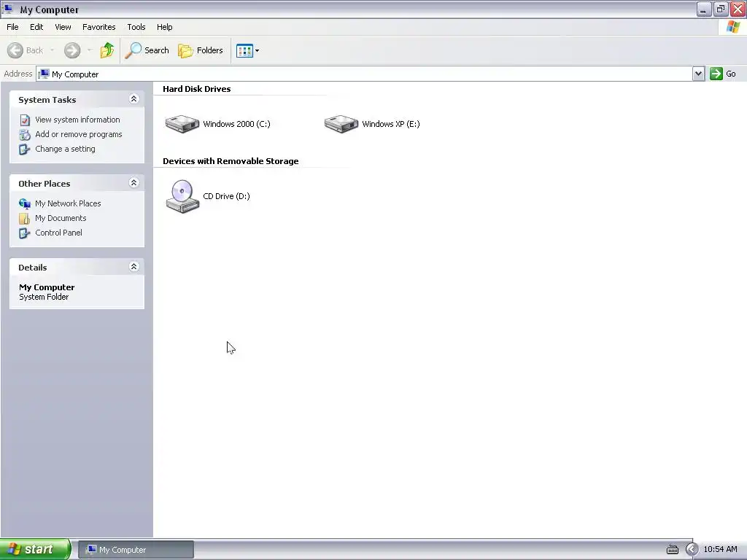The width and height of the screenshot is (747, 560).
Task: Collapse the Other Places panel
Action: click(134, 183)
